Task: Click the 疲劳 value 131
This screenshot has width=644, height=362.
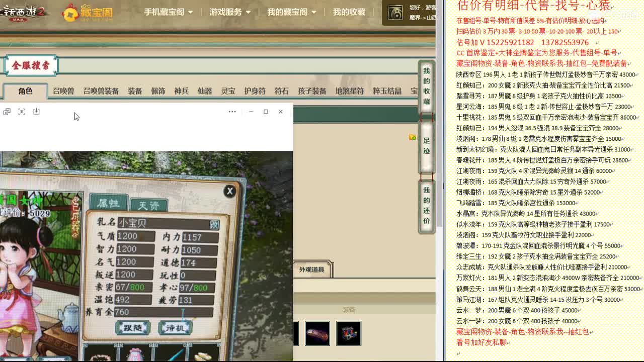Action: tap(197, 300)
